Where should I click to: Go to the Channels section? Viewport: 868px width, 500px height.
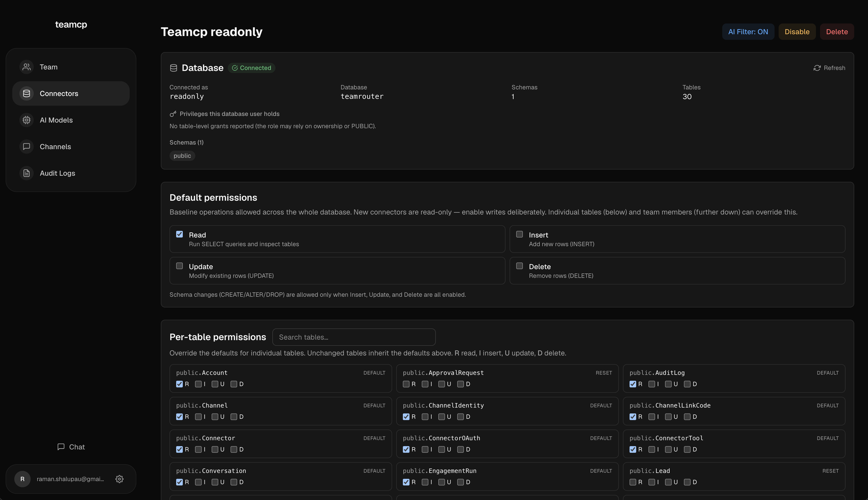coord(71,146)
